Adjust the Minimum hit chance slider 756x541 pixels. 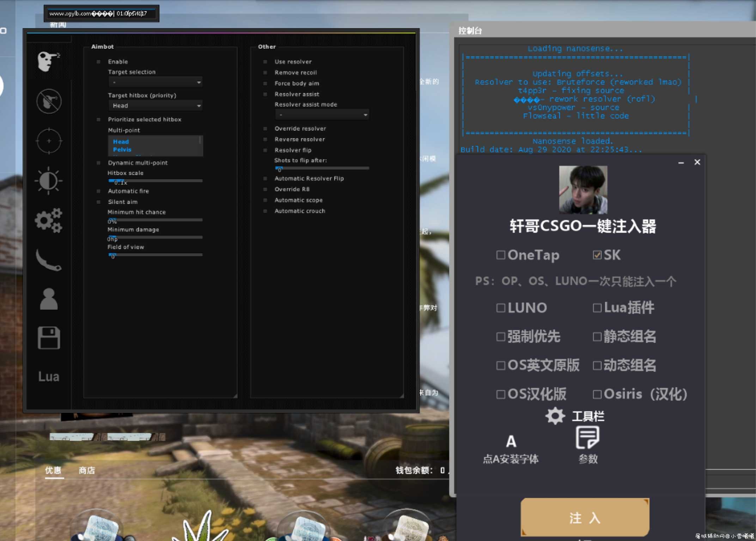point(156,220)
